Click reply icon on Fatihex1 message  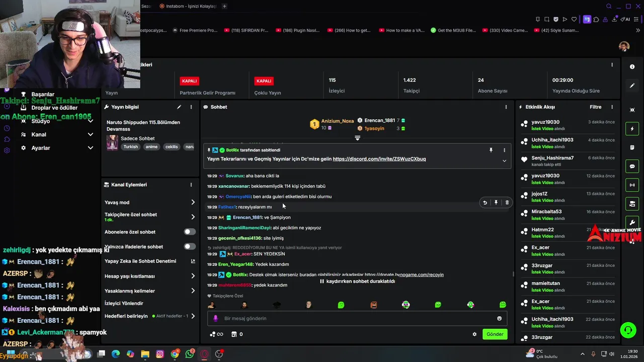(485, 203)
